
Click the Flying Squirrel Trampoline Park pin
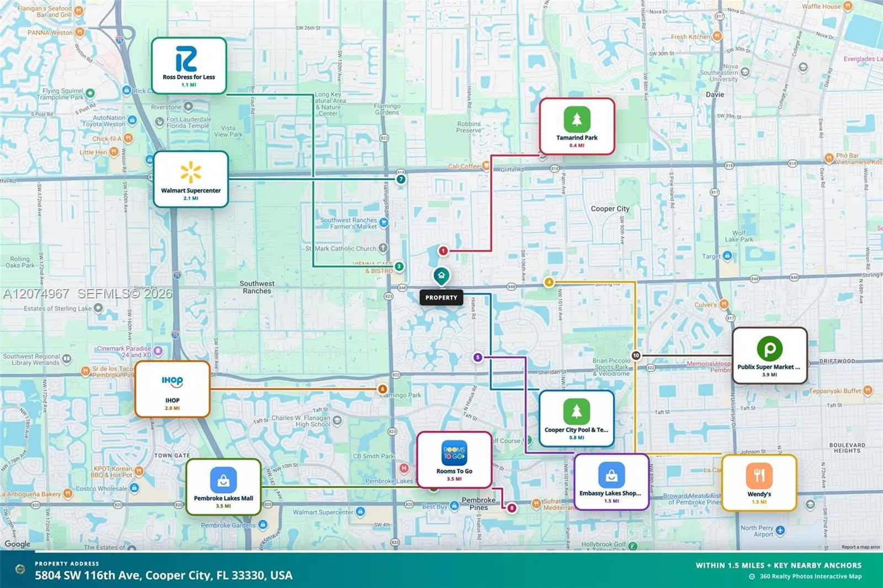(x=90, y=94)
